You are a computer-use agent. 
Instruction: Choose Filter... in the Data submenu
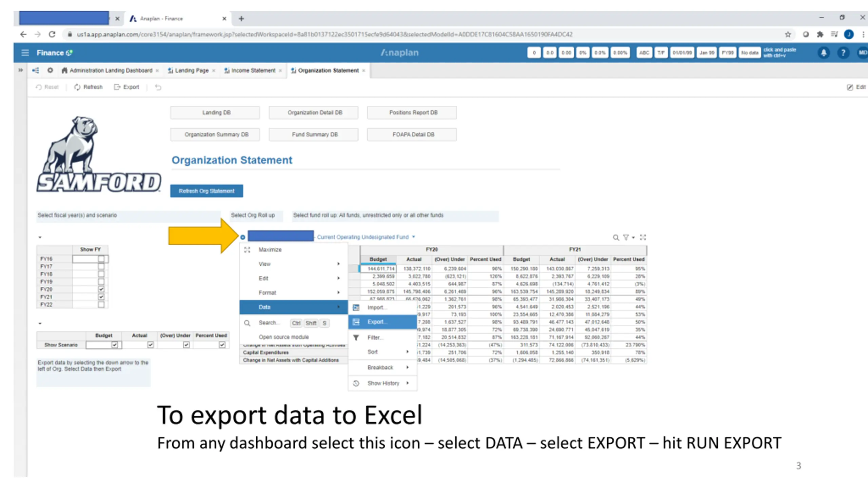383,338
